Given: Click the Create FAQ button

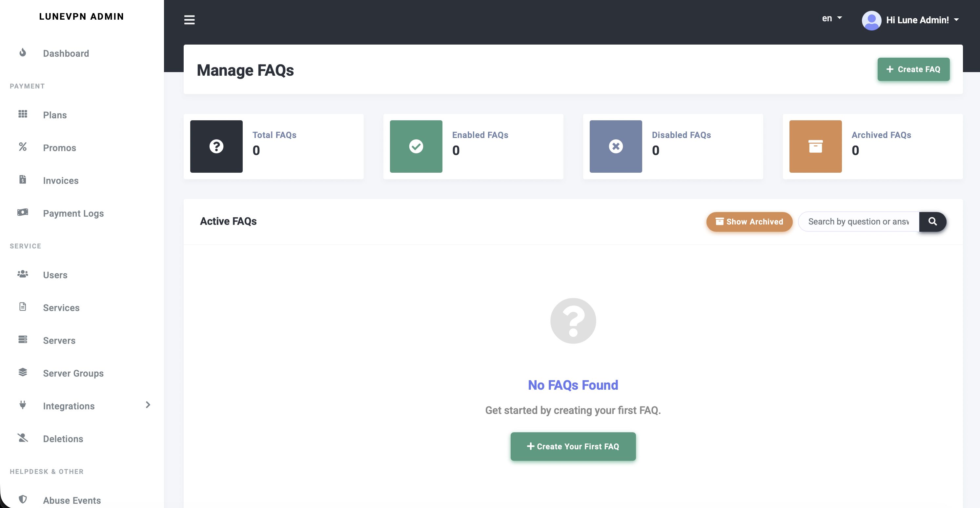Looking at the screenshot, I should (x=913, y=69).
